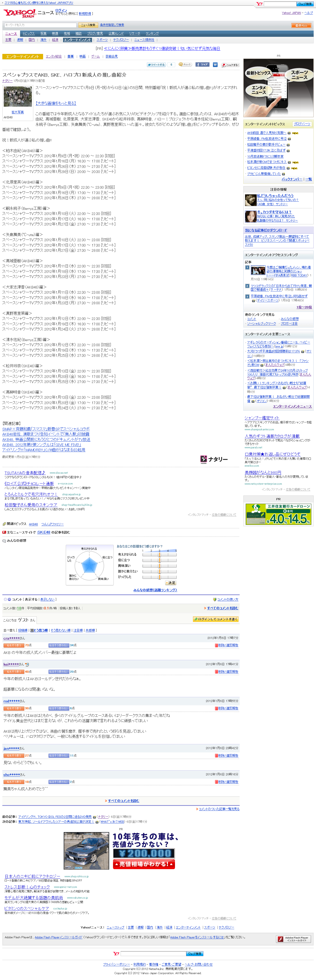Adjust the 興味深い rating slider
Screen dimensions: 316x980
pyautogui.click(x=159, y=566)
